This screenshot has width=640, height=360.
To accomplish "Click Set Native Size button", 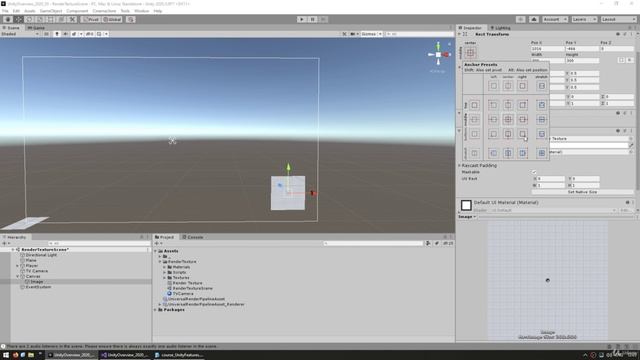I will click(x=582, y=192).
